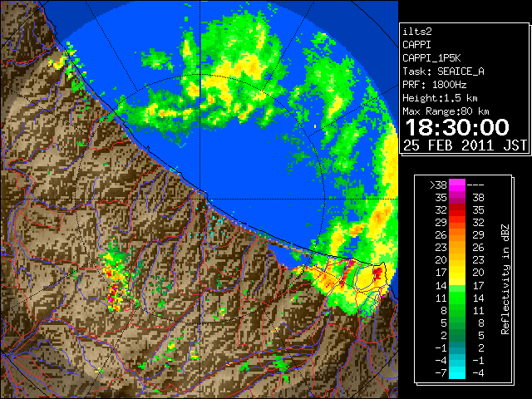This screenshot has width=532, height=399.
Task: Select the 'CAPPI_1P5K' product name text
Action: [431, 58]
